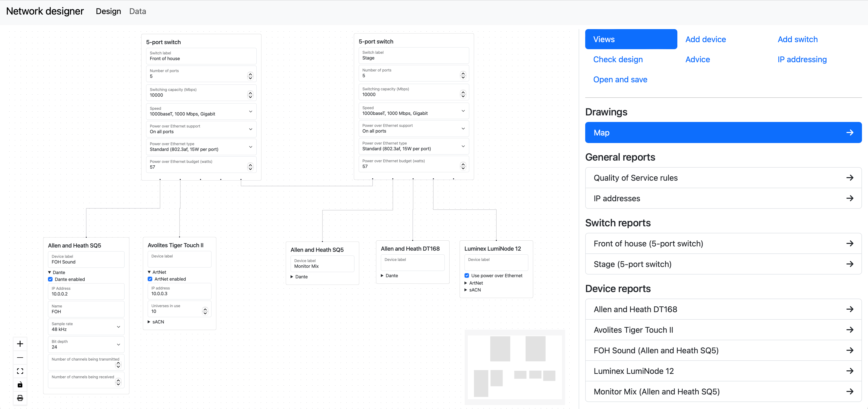This screenshot has height=409, width=868.
Task: Open Speed dropdown on Stage switch
Action: (x=414, y=111)
